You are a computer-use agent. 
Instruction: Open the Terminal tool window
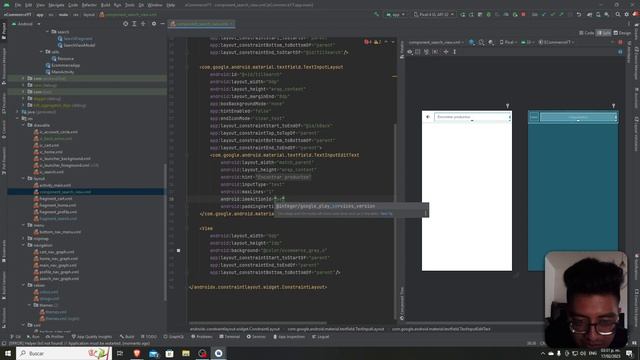(x=230, y=337)
